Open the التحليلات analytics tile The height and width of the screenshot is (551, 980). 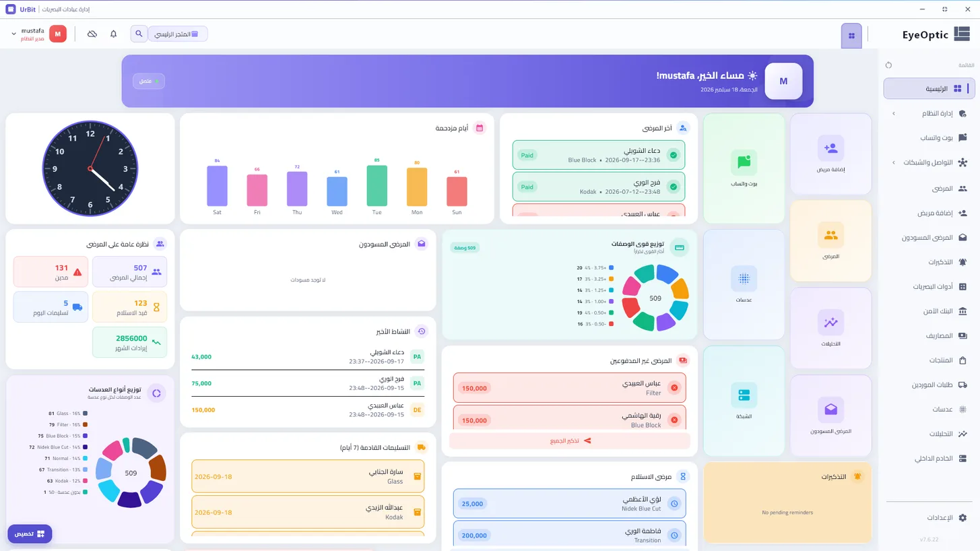point(830,328)
